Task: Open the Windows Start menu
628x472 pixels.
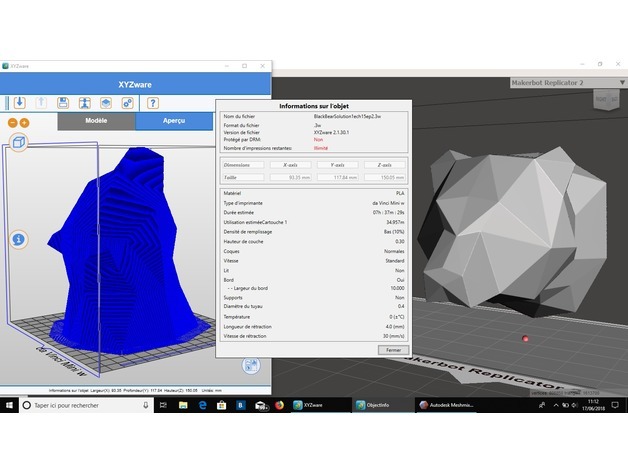Action: [x=9, y=405]
